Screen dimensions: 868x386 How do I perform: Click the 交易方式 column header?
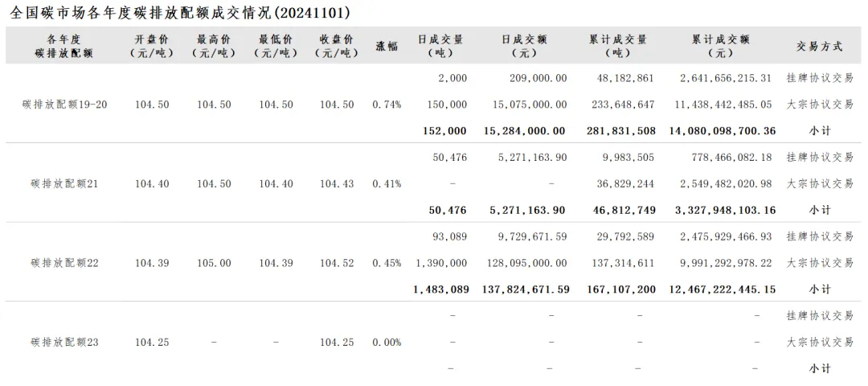(x=820, y=46)
